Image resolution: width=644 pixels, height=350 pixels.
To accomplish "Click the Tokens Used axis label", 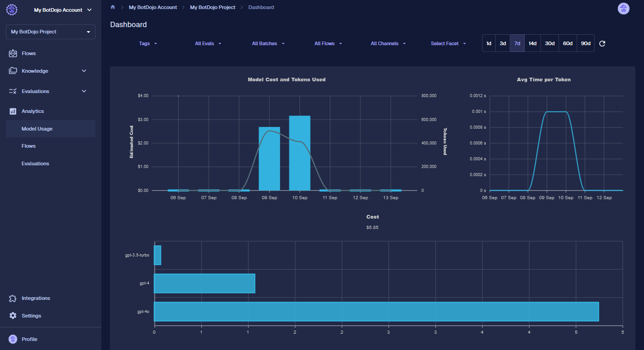I will coord(445,141).
